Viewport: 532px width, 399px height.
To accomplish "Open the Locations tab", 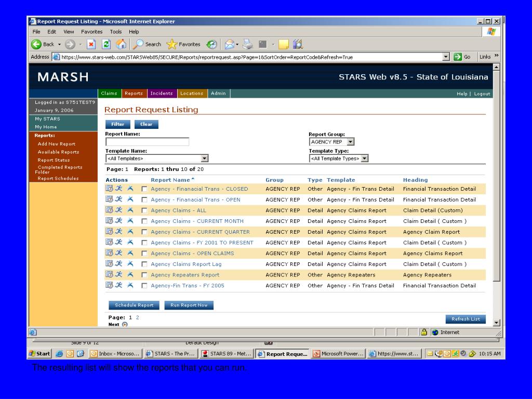I will click(192, 94).
